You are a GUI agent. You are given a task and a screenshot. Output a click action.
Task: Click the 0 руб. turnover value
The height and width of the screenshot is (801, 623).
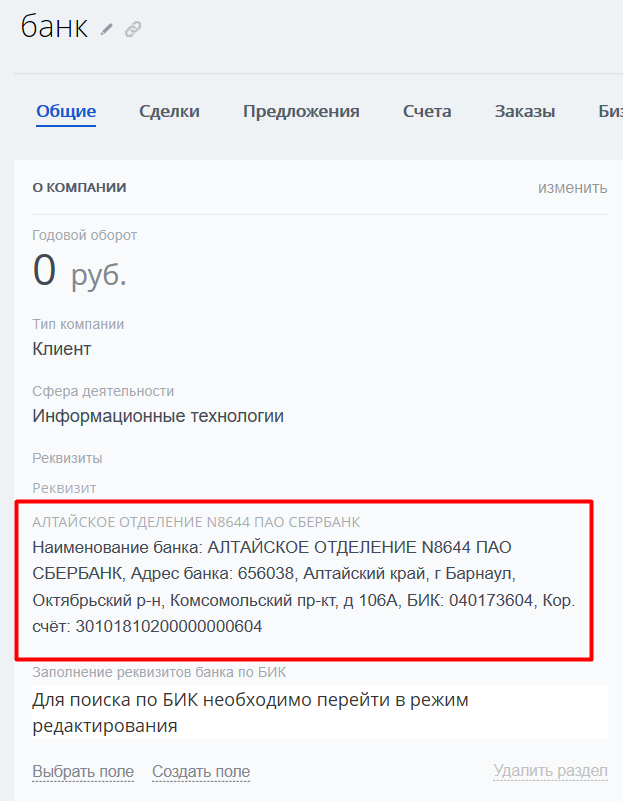[79, 271]
